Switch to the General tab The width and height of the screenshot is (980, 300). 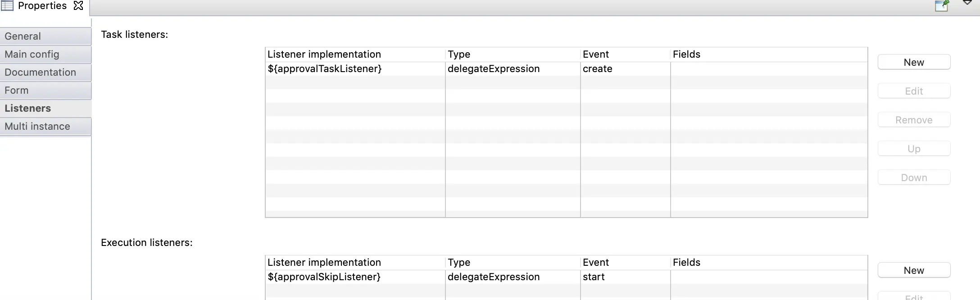click(x=45, y=36)
